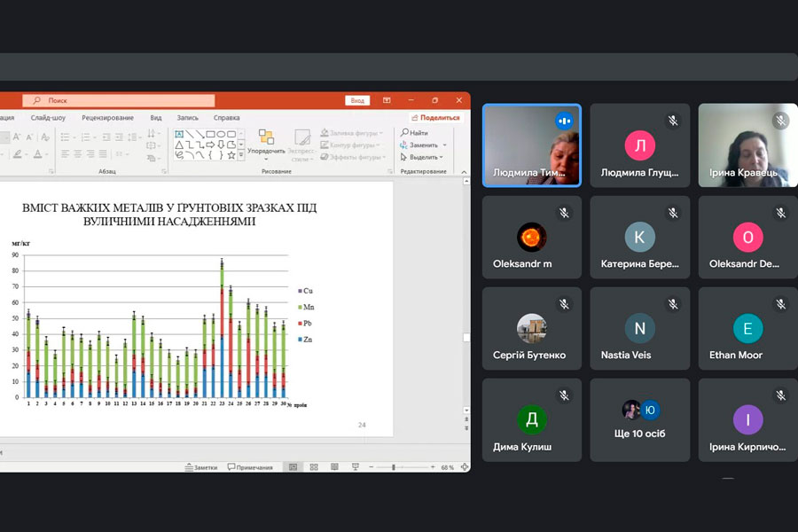
Task: Click Заменить in the editing group
Action: click(x=419, y=145)
